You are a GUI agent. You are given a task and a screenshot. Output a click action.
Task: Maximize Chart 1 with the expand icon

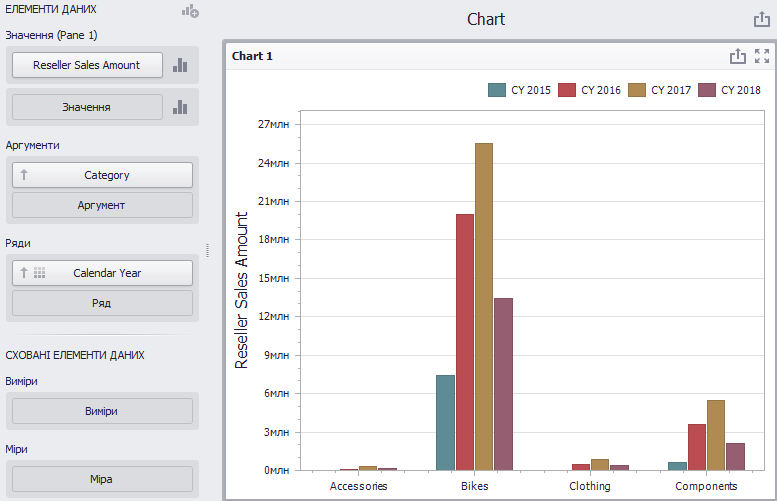[x=762, y=56]
